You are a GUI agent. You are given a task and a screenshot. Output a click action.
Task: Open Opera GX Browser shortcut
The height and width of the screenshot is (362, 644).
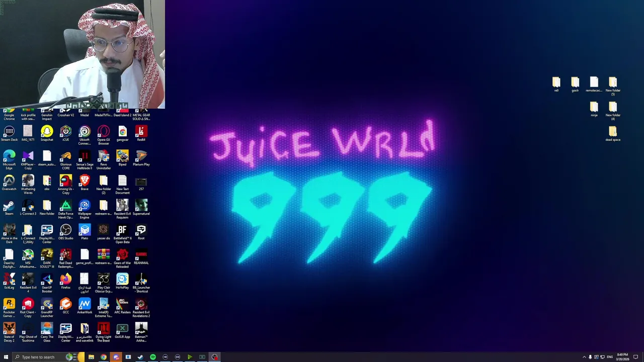click(x=104, y=135)
